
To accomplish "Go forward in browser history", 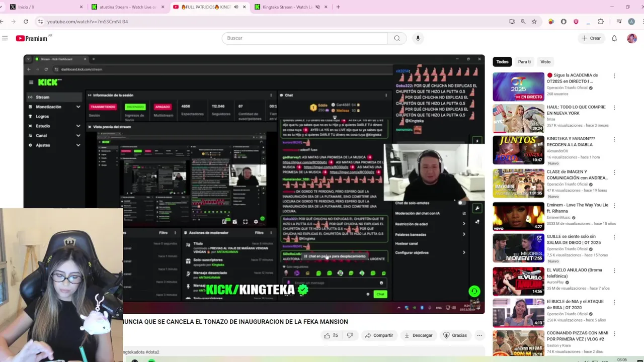I will click(13, 22).
